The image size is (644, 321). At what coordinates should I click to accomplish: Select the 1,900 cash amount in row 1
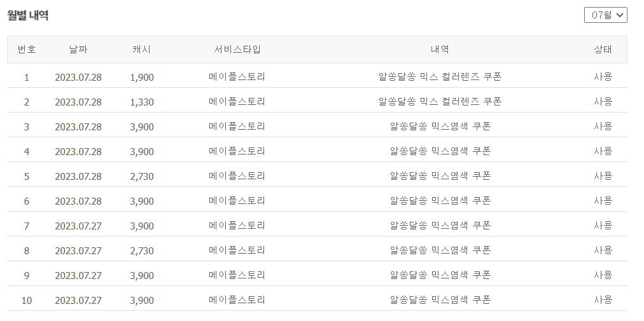tap(141, 77)
